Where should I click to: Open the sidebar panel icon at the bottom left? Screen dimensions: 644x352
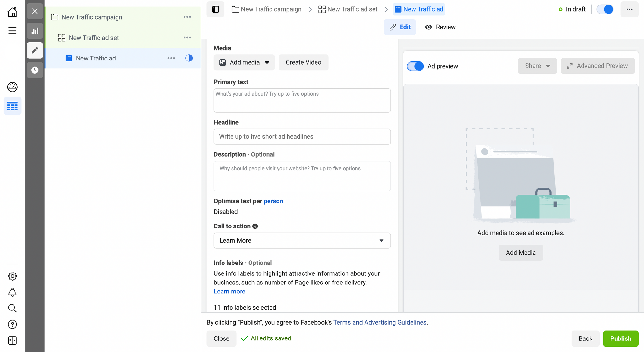click(12, 340)
